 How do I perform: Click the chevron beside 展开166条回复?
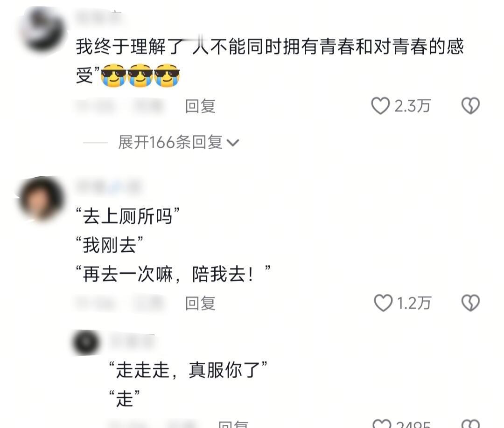(233, 143)
